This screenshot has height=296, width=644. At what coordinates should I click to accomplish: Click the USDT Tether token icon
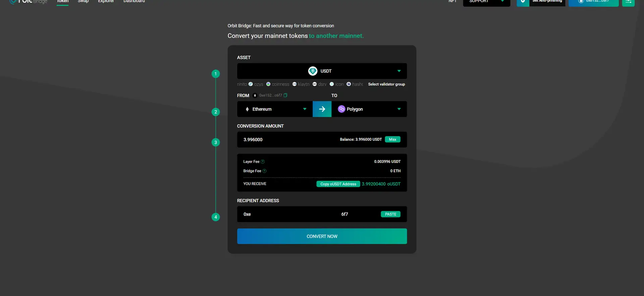(313, 71)
